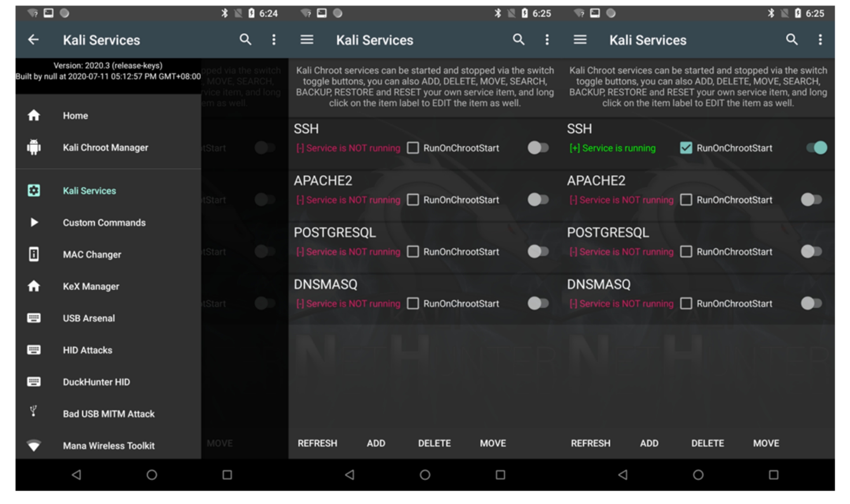Turn on the DNSMASQ switch on the middle screen
The image size is (850, 504).
(538, 304)
